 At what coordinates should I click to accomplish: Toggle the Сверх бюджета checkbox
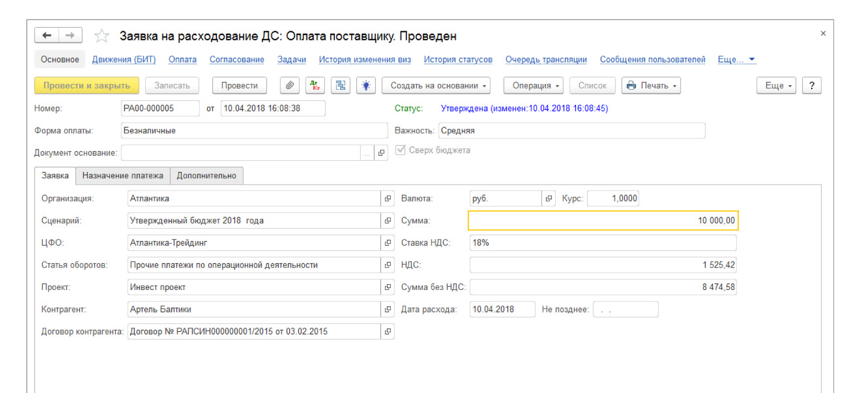tap(400, 150)
